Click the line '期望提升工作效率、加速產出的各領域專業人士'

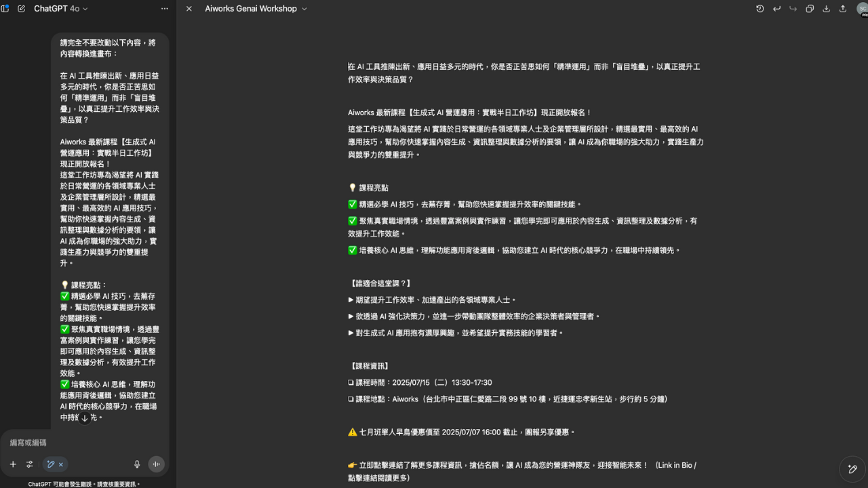(433, 300)
